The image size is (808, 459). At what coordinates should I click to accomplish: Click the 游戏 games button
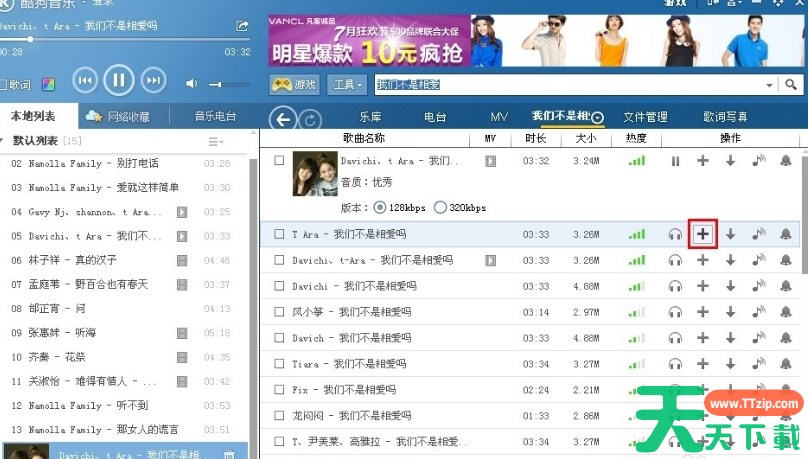pos(295,85)
